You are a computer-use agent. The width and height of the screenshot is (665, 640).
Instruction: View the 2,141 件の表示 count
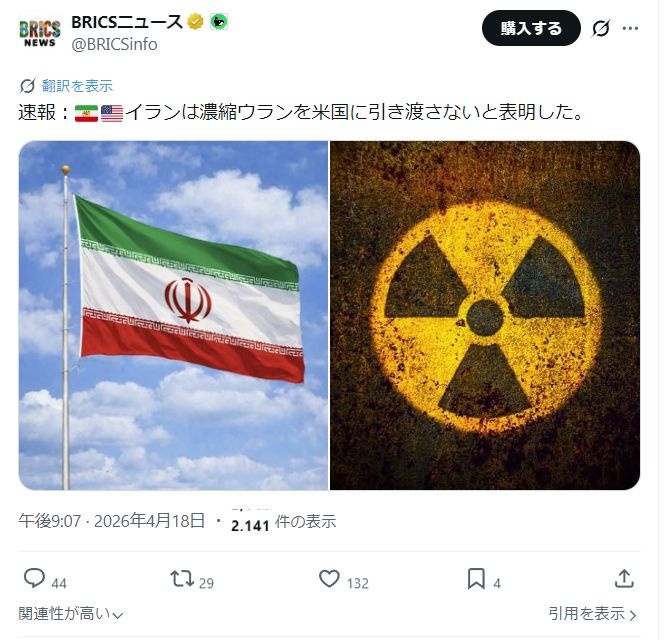pos(284,522)
